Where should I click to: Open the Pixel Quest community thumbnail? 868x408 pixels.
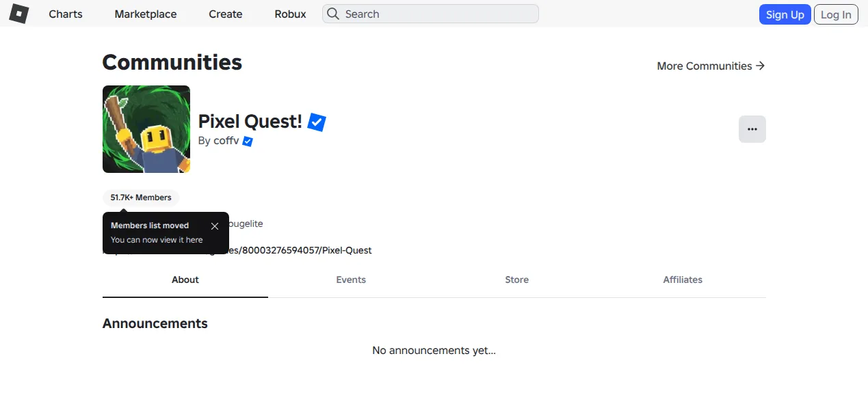pyautogui.click(x=146, y=129)
